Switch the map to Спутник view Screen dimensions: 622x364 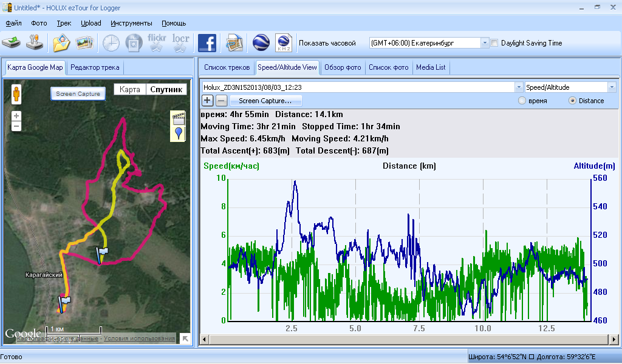coord(166,90)
